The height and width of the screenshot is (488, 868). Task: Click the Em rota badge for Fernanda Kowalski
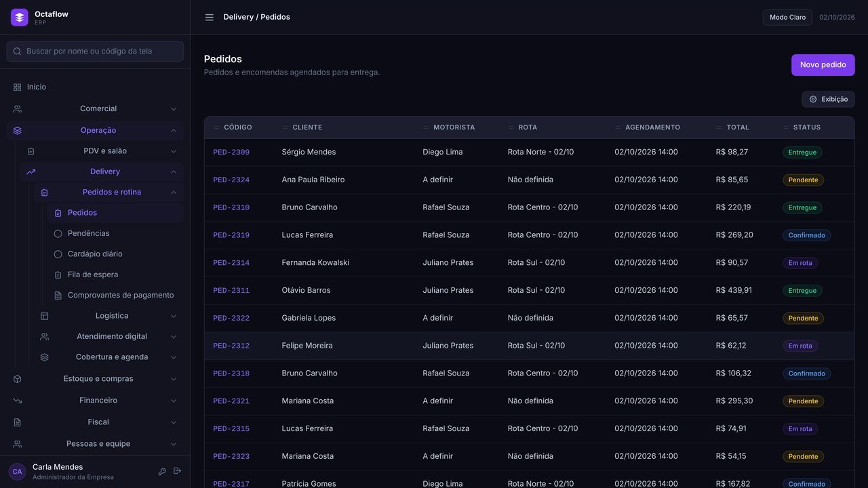(x=800, y=263)
